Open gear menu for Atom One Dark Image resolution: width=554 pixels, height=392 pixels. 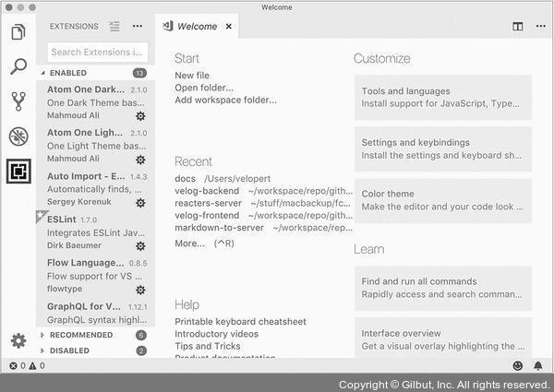tap(140, 116)
